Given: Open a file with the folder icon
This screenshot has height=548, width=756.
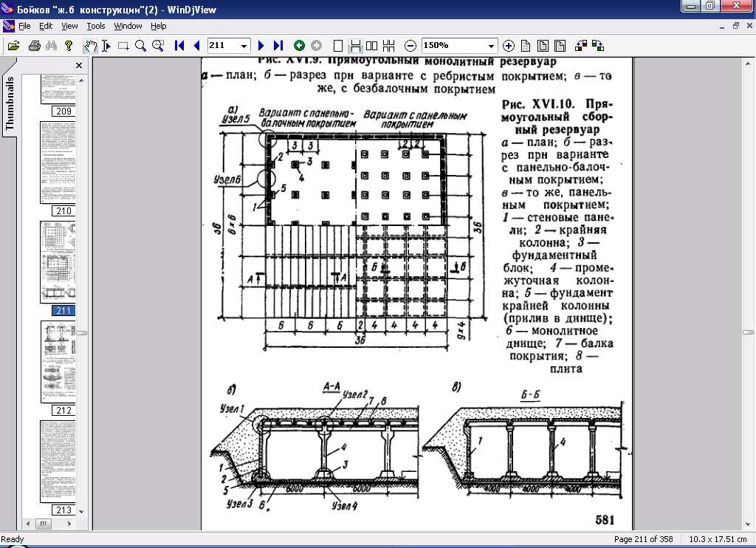Looking at the screenshot, I should 13,46.
